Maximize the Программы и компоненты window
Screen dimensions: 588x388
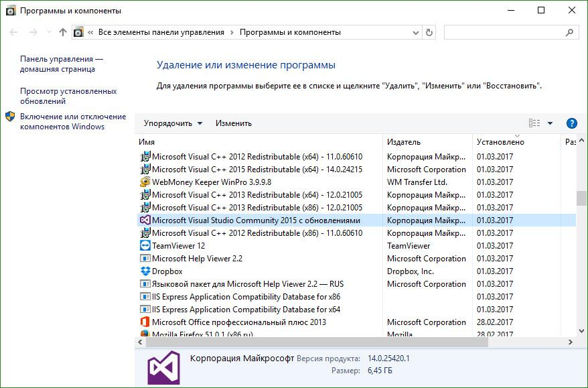click(541, 10)
